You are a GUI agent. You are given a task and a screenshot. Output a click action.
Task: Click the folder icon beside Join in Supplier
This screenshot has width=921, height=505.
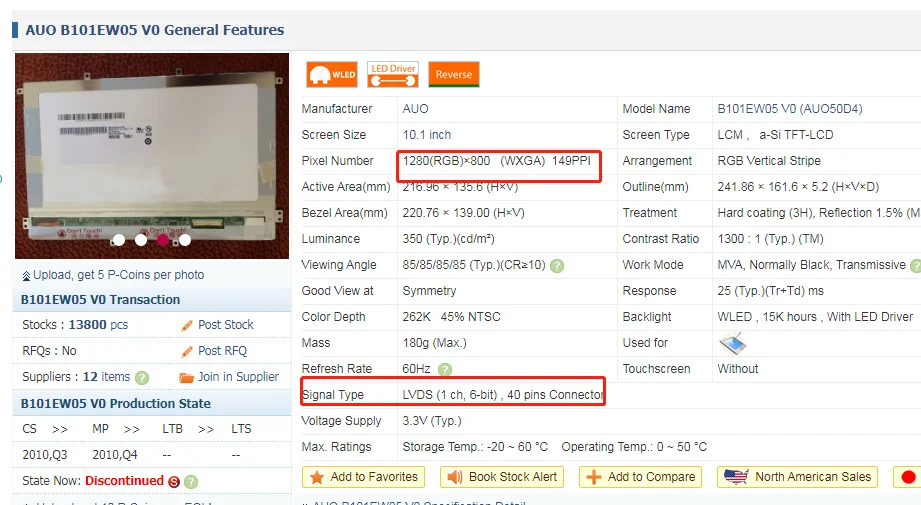click(x=186, y=377)
